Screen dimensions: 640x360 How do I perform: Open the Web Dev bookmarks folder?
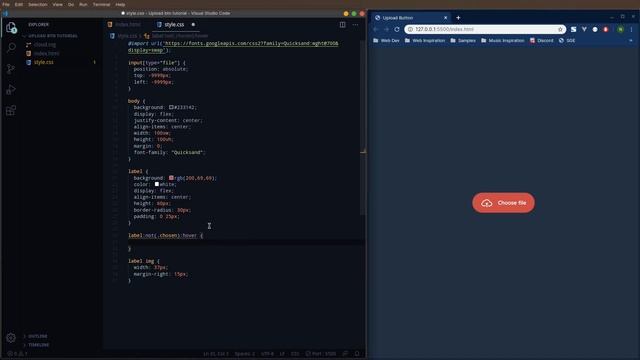click(x=386, y=40)
